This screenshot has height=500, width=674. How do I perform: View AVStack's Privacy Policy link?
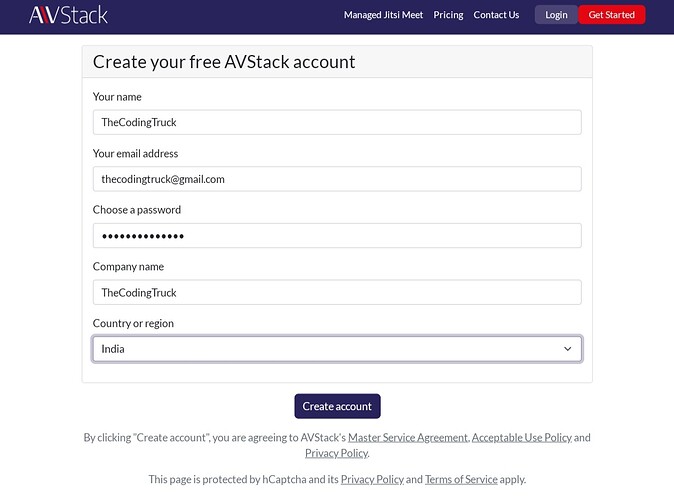[x=336, y=453]
